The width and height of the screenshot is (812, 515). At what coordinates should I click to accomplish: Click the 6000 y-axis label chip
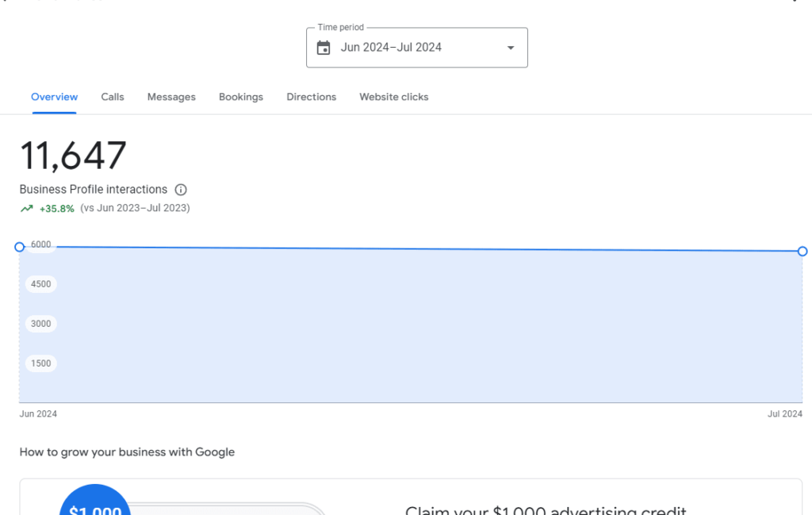(x=41, y=244)
